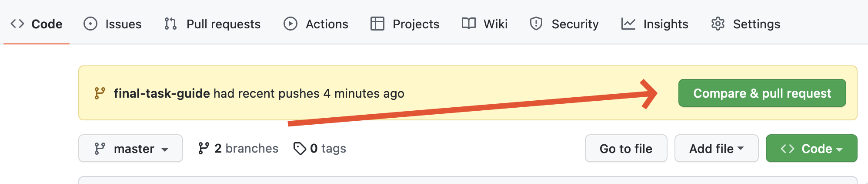Screen dimensions: 868x184
Task: Open the 0 tags link
Action: point(320,148)
